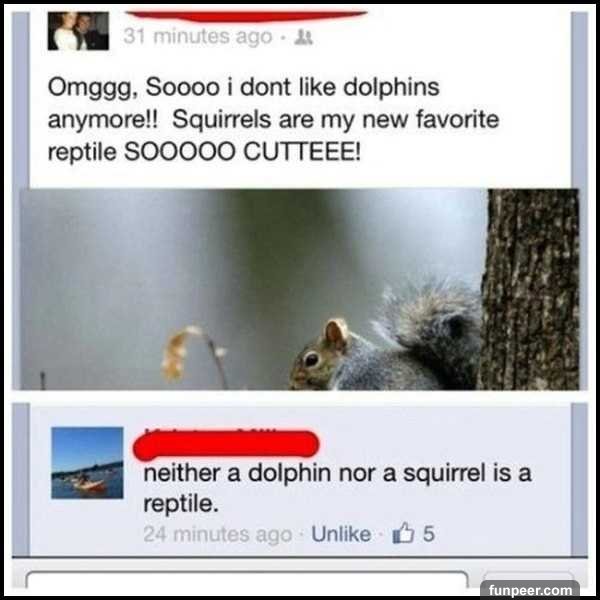Click the post text about dolphins
The height and width of the screenshot is (600, 600).
click(273, 119)
